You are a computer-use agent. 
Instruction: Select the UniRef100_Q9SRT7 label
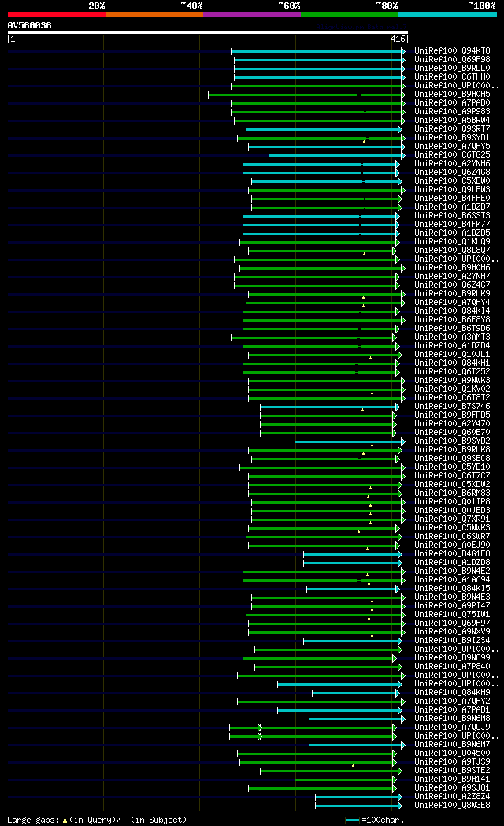[452, 129]
